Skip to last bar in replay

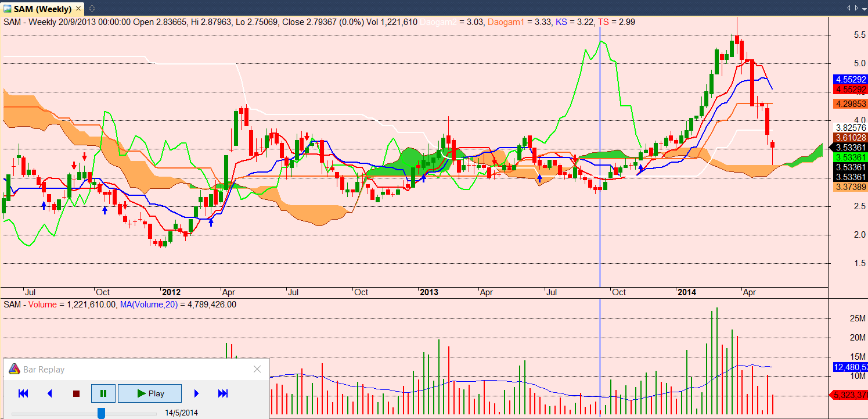click(223, 393)
